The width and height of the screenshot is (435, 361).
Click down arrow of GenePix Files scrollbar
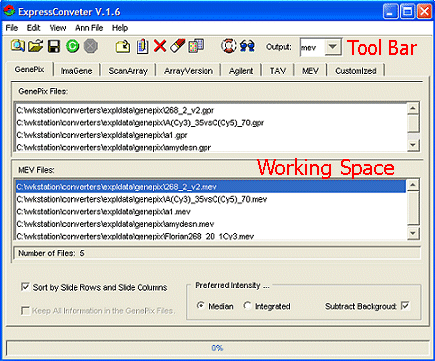413,145
